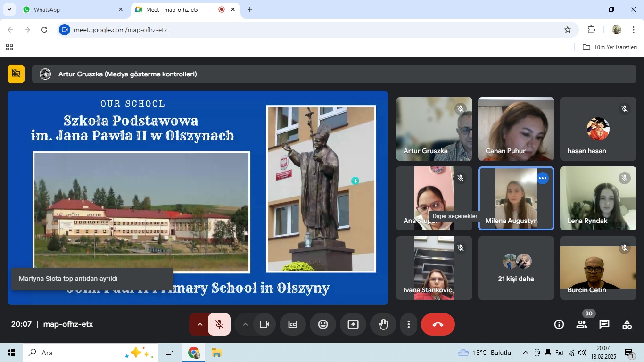The height and width of the screenshot is (362, 644).
Task: Click the '21 kişi daha' tile
Action: coord(516,268)
